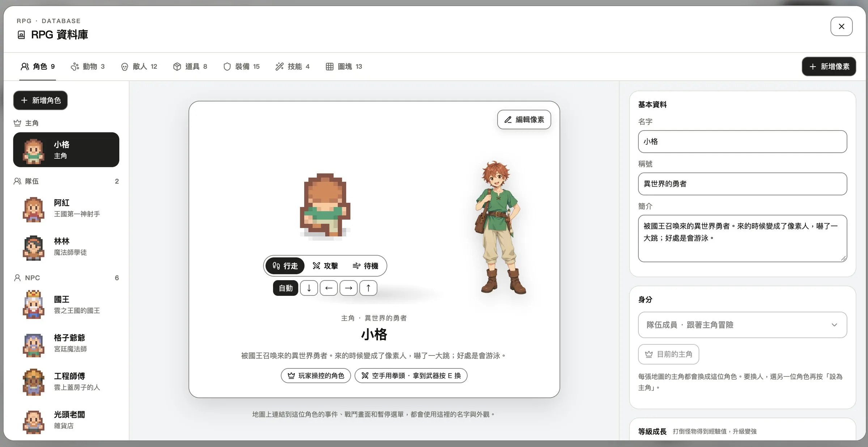Click the NPC group header
This screenshot has height=447, width=868.
click(66, 278)
